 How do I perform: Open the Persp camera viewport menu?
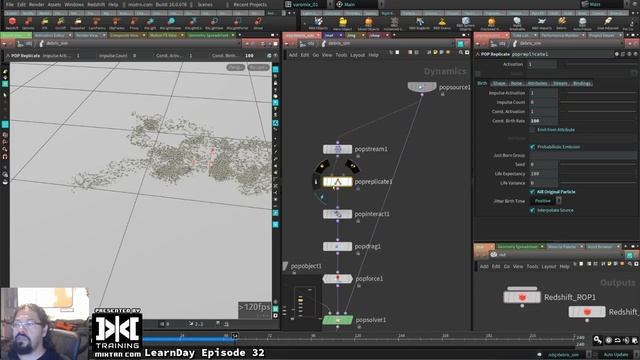point(236,67)
